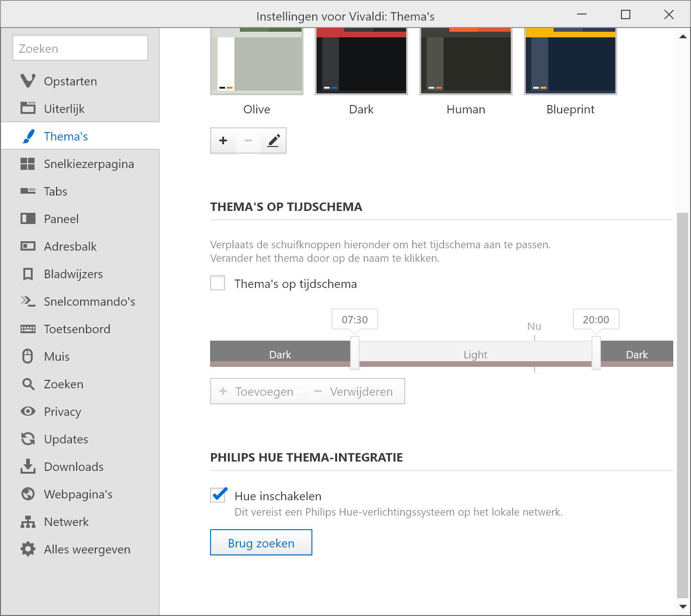Click the Vivaldi logo icon beside Opstarten
The height and width of the screenshot is (616, 691).
pos(28,81)
